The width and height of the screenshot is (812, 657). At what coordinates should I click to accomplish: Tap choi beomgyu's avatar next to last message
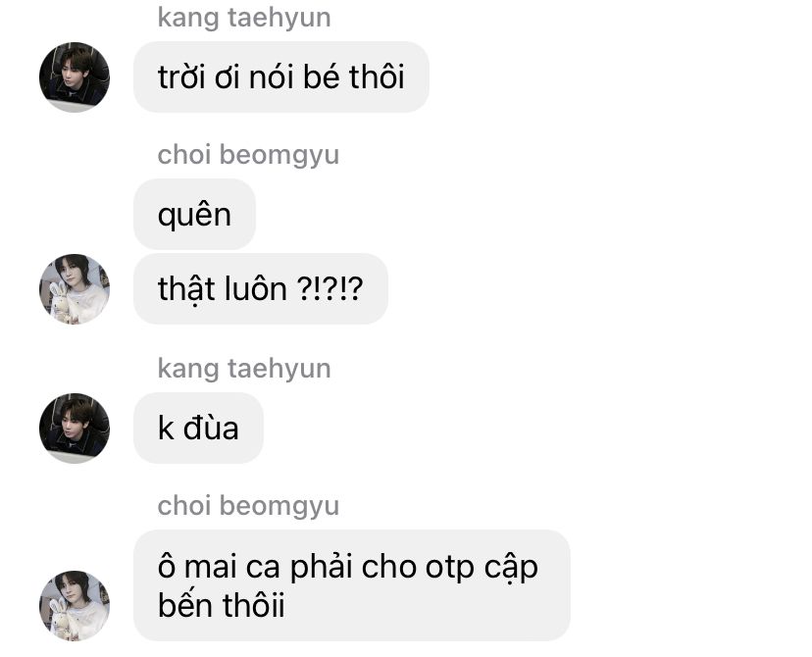(75, 606)
